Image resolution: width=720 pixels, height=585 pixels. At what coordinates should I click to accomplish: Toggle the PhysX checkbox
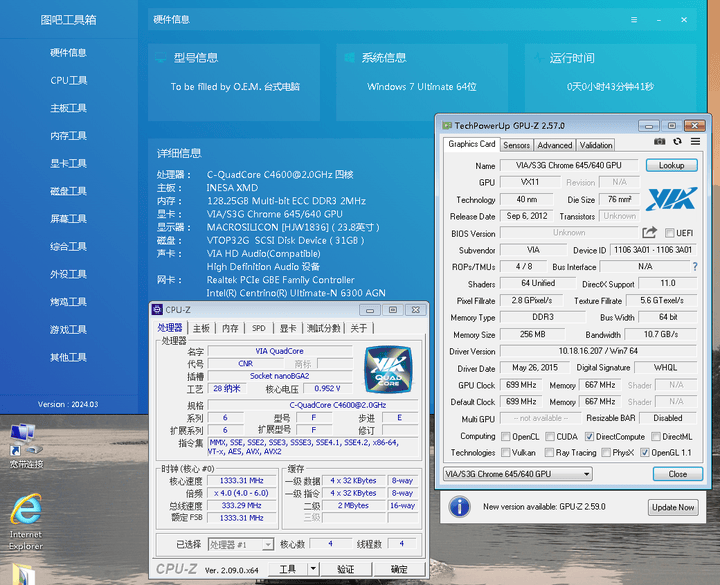[x=606, y=452]
